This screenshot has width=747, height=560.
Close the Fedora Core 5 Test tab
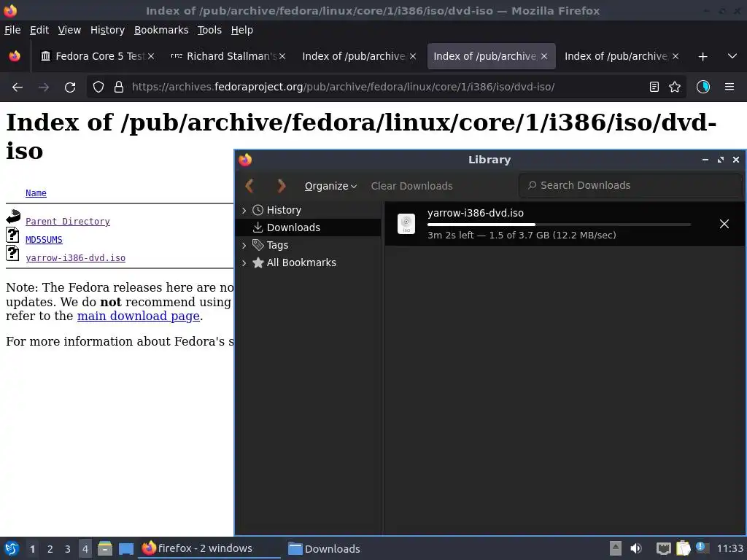(x=151, y=56)
